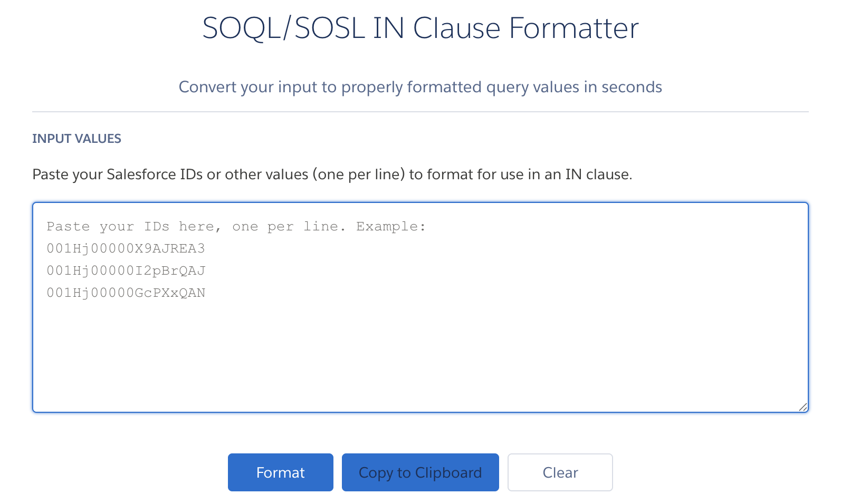The height and width of the screenshot is (504, 841).
Task: Click the text area resize handle
Action: (802, 406)
